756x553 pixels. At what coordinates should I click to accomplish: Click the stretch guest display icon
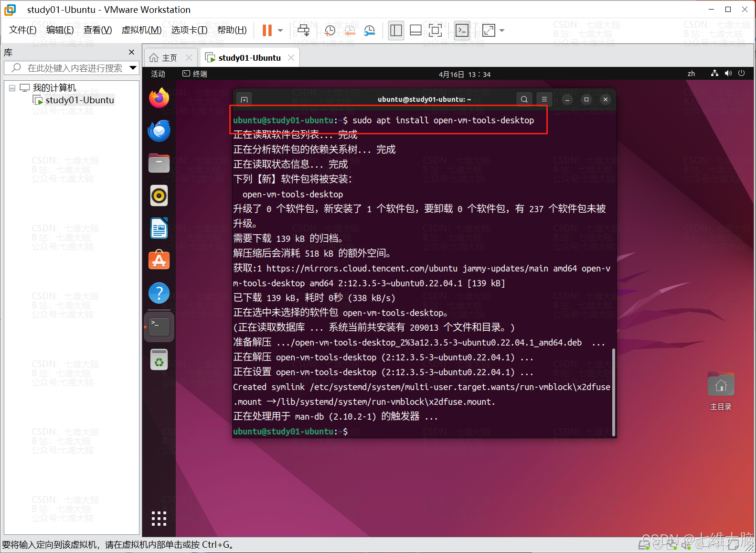[x=489, y=31]
